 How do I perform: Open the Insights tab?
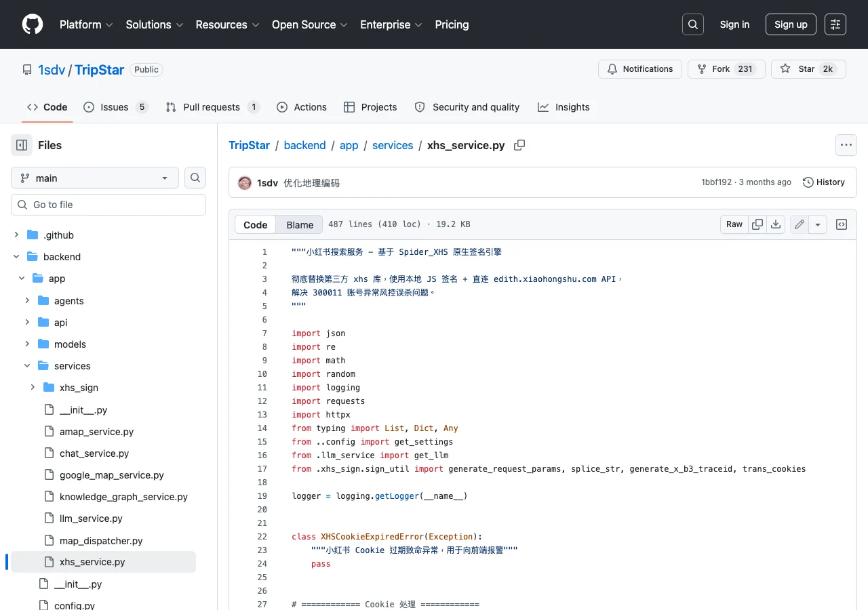[564, 107]
